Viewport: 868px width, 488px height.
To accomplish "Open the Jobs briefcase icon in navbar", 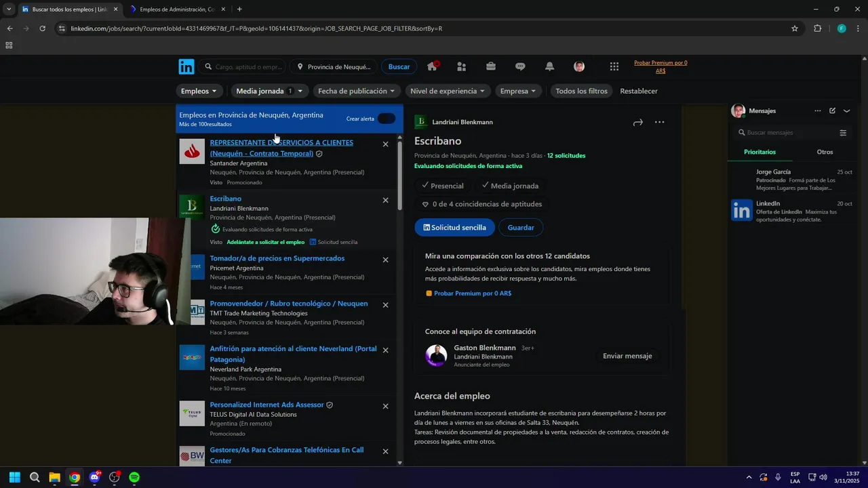I will (x=490, y=66).
